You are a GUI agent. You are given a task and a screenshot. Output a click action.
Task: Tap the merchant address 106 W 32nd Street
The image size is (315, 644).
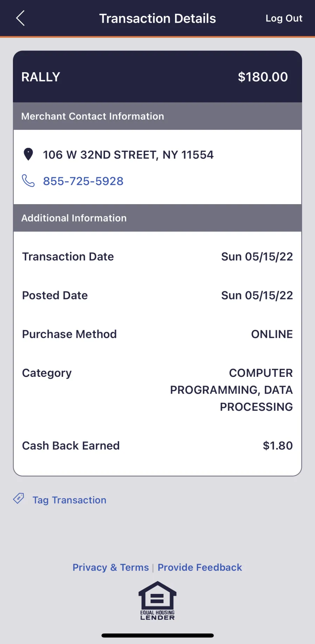(x=128, y=155)
